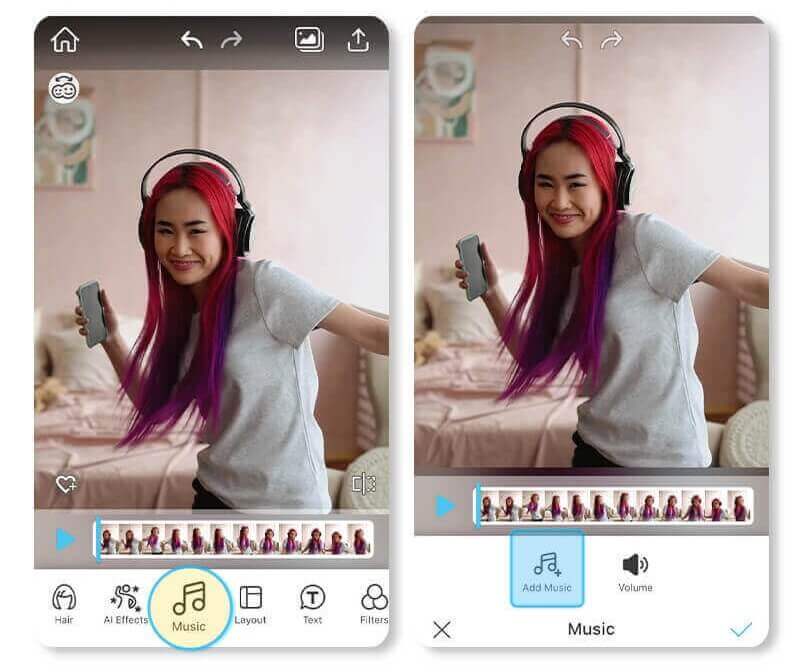
Task: Open the photo gallery icon
Action: click(x=309, y=39)
